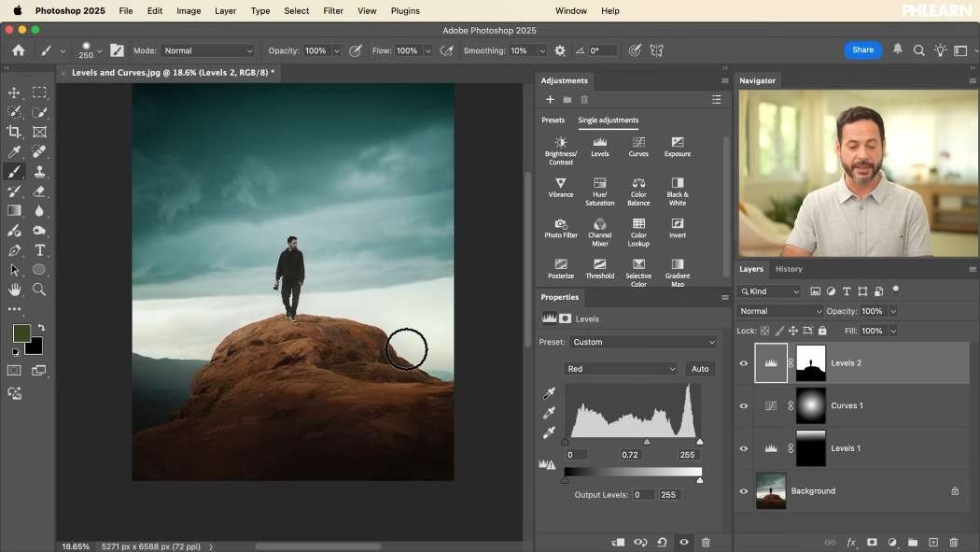Add a Curves adjustment
The width and height of the screenshot is (980, 552).
[x=638, y=147]
